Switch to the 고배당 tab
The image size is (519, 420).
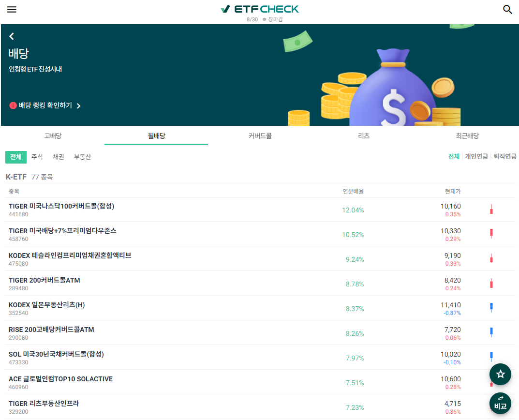click(53, 135)
